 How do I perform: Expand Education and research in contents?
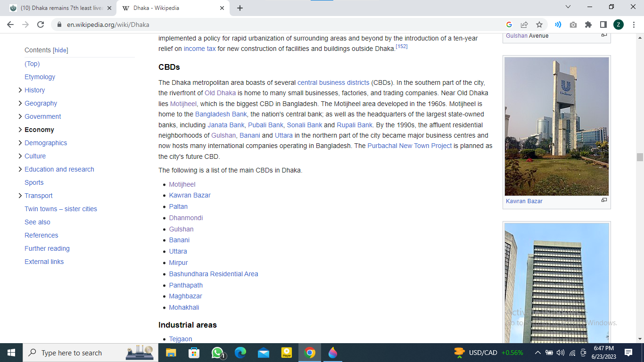pos(20,169)
